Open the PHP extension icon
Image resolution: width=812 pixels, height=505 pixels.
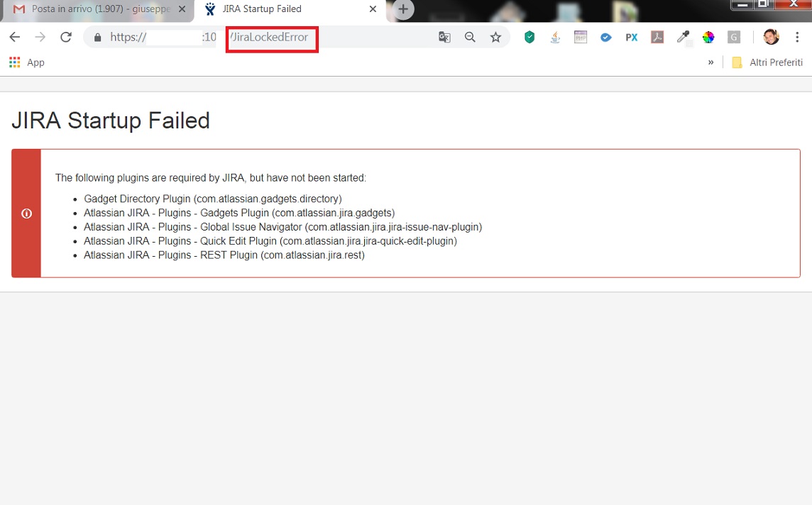581,38
